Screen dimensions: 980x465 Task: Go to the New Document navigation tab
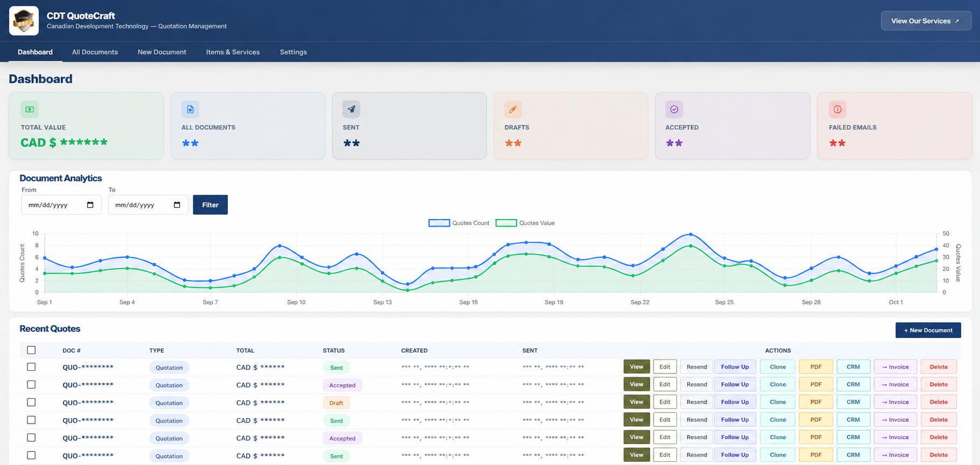pyautogui.click(x=162, y=52)
